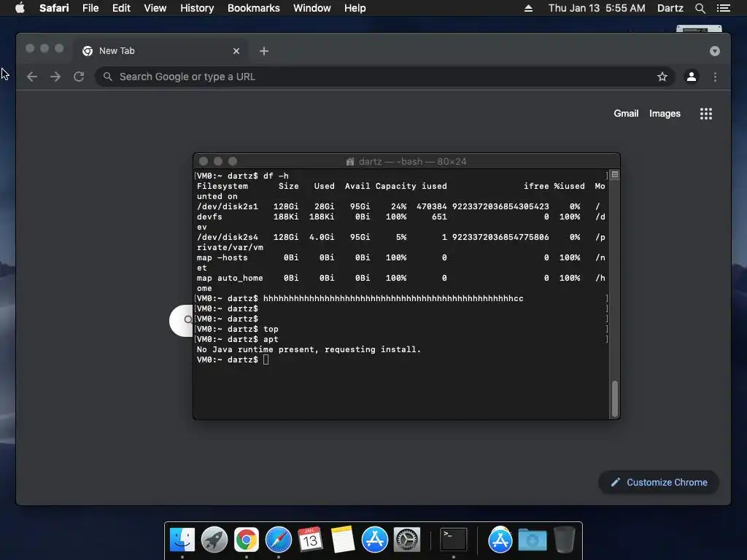Open App Store icon right of Terminal

(500, 540)
